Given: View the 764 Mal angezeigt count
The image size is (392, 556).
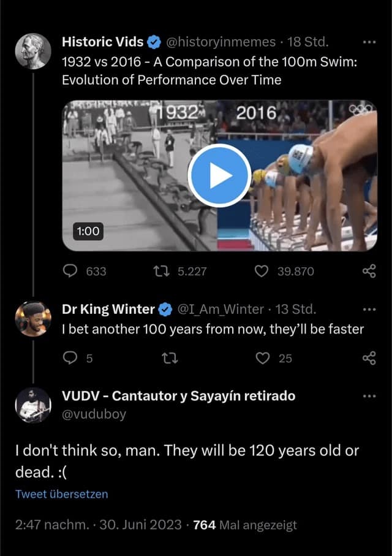Looking at the screenshot, I should point(245,525).
